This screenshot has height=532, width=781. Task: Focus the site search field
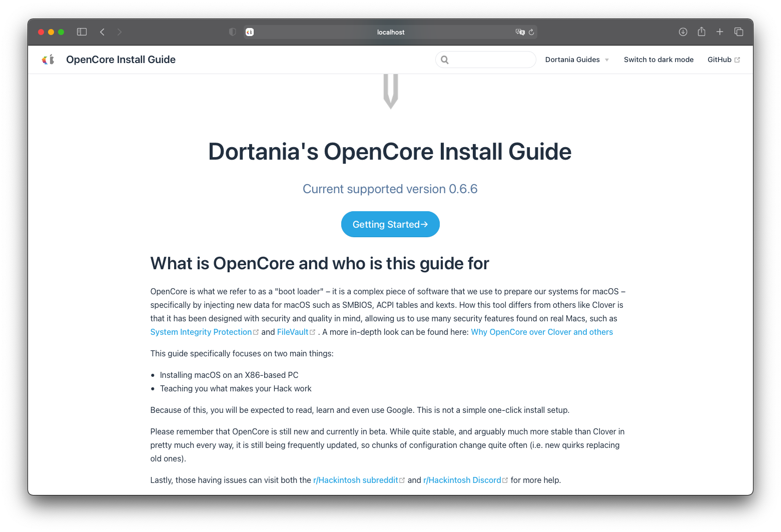coord(486,60)
